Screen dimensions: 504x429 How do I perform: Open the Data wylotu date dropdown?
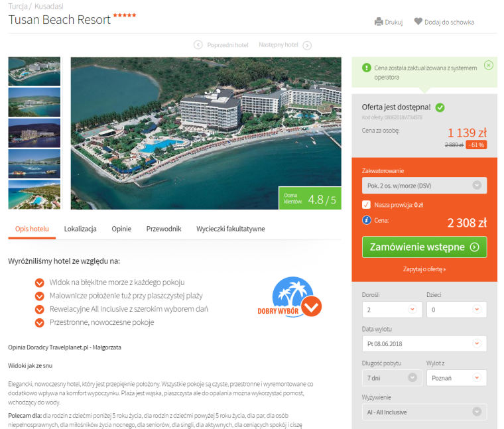(x=424, y=343)
